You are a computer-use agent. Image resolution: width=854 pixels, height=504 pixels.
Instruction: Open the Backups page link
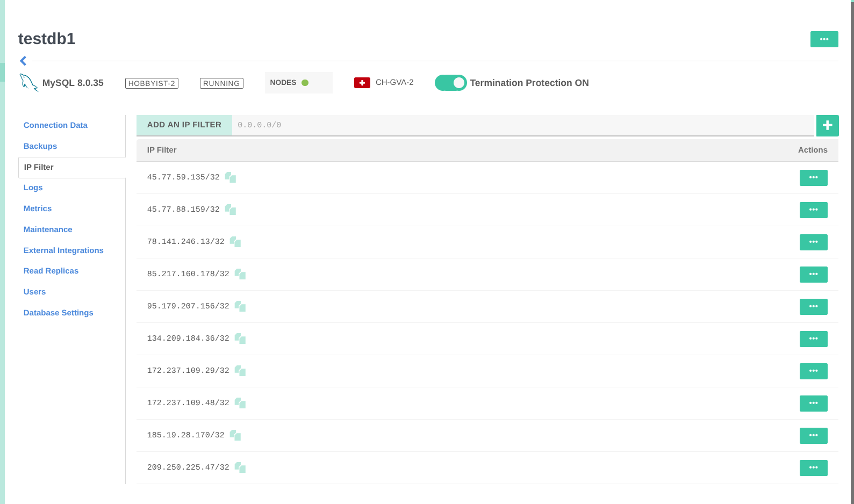coord(40,146)
